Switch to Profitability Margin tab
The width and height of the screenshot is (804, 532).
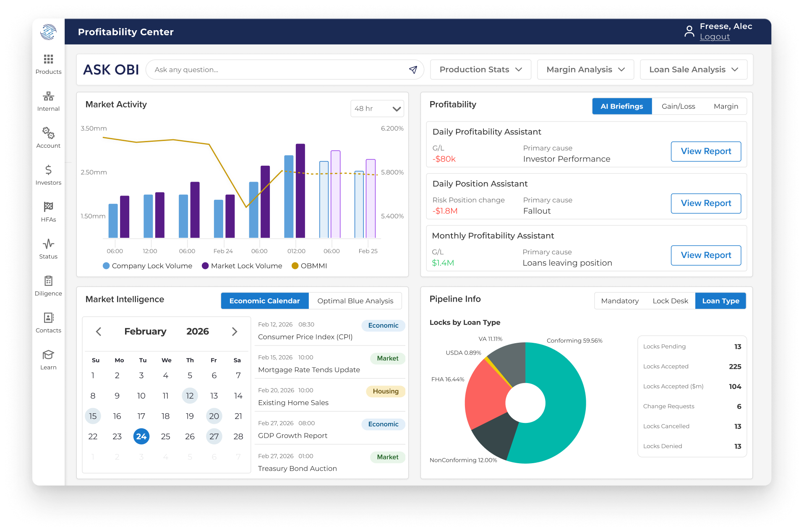point(726,106)
